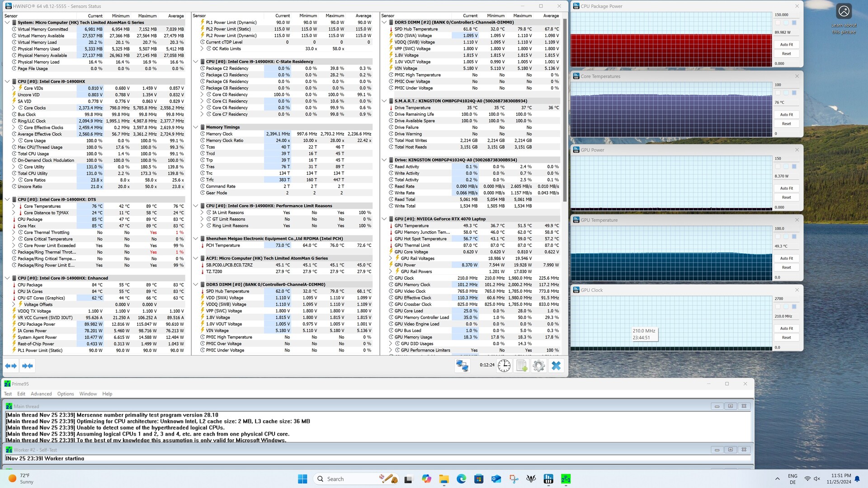Open the Advanced menu in Prime95
This screenshot has height=488, width=868.
coord(41,394)
